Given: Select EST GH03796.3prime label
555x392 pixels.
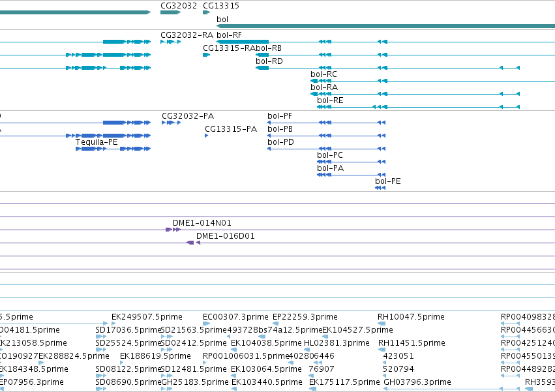Looking at the screenshot, I should [x=417, y=382].
